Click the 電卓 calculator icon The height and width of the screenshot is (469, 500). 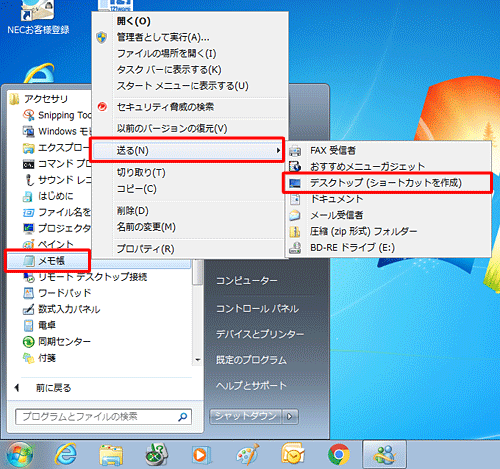(29, 325)
